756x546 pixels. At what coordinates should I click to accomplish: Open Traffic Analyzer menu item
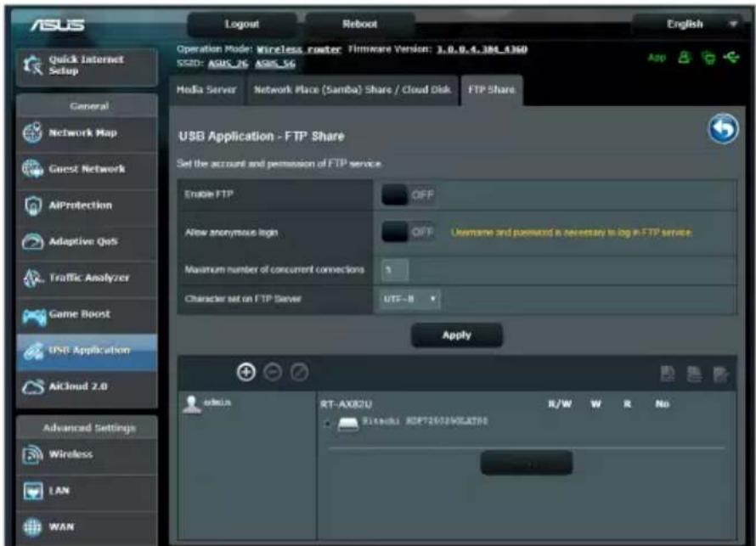pyautogui.click(x=87, y=278)
